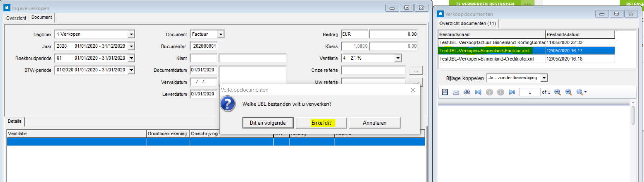Cancel the dialog with Annuleren

(x=374, y=123)
